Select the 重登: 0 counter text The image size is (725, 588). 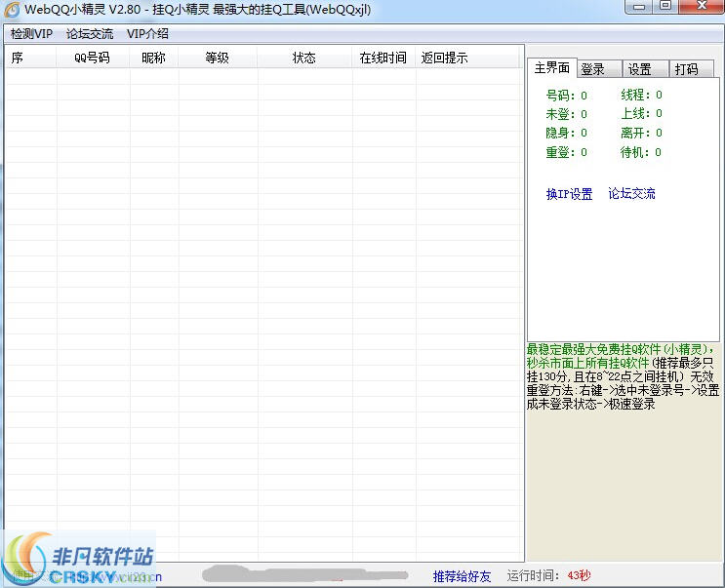click(x=566, y=152)
